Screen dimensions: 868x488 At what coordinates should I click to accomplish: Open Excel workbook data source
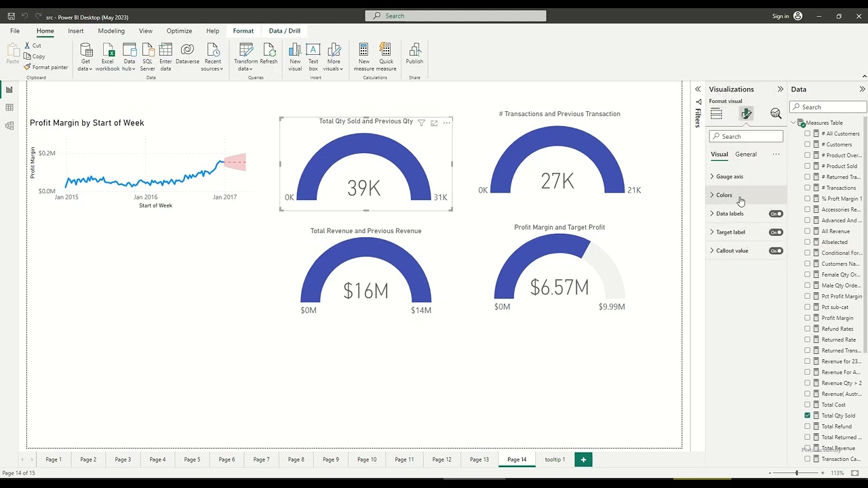point(107,57)
